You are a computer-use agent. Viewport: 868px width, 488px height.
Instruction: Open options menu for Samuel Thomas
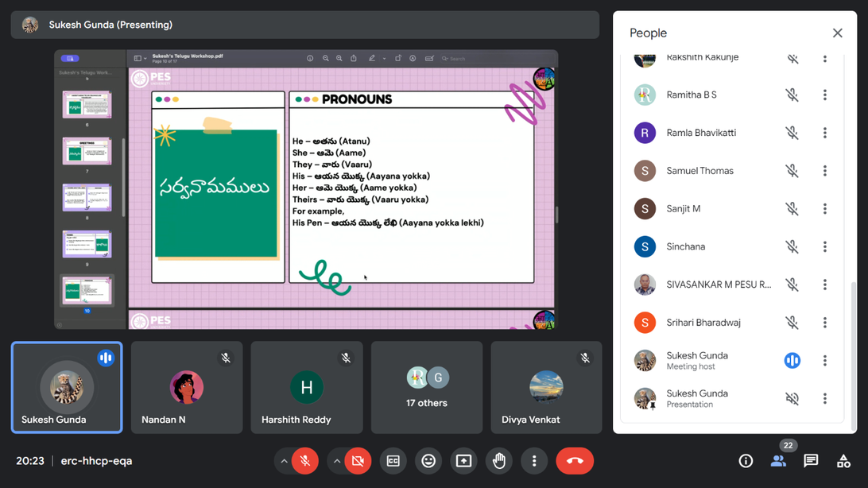(x=824, y=171)
